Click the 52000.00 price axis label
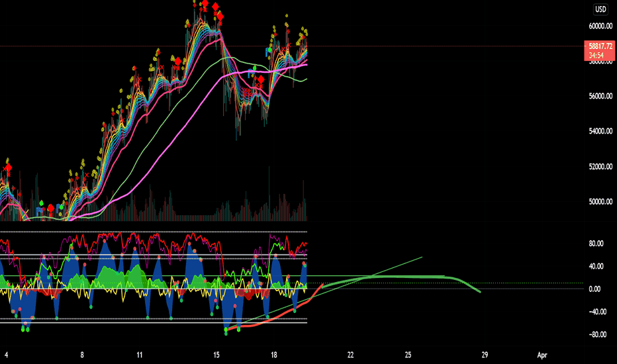This screenshot has height=364, width=617. tap(600, 167)
